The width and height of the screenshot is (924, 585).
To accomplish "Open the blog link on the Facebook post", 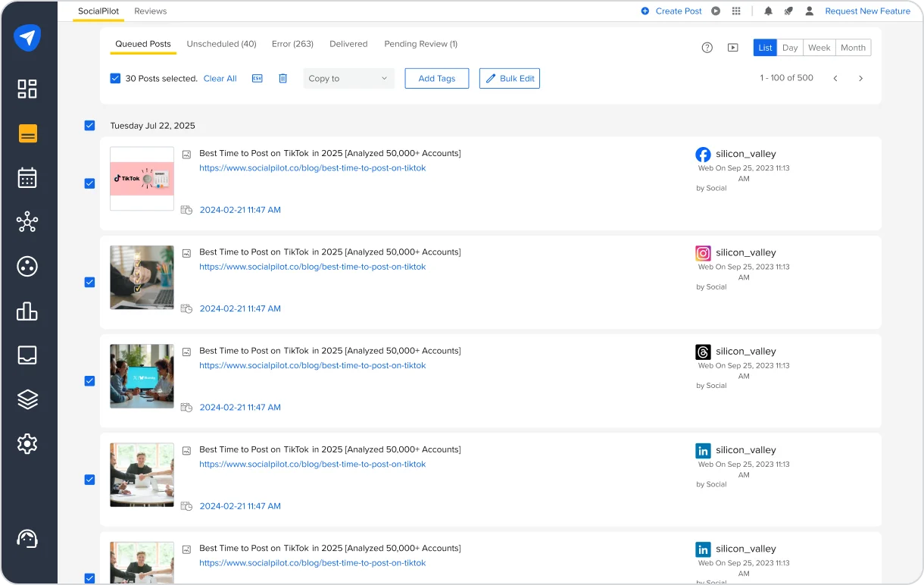I will pyautogui.click(x=312, y=168).
